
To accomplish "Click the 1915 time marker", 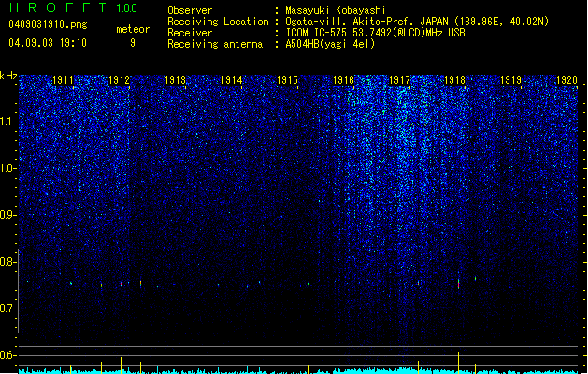I will (x=287, y=80).
